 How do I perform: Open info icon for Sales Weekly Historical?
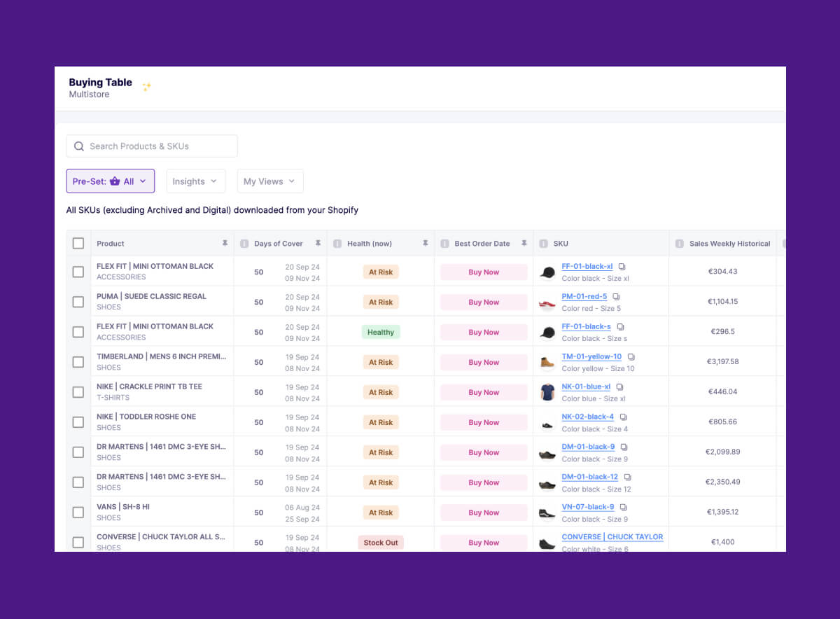pyautogui.click(x=679, y=244)
